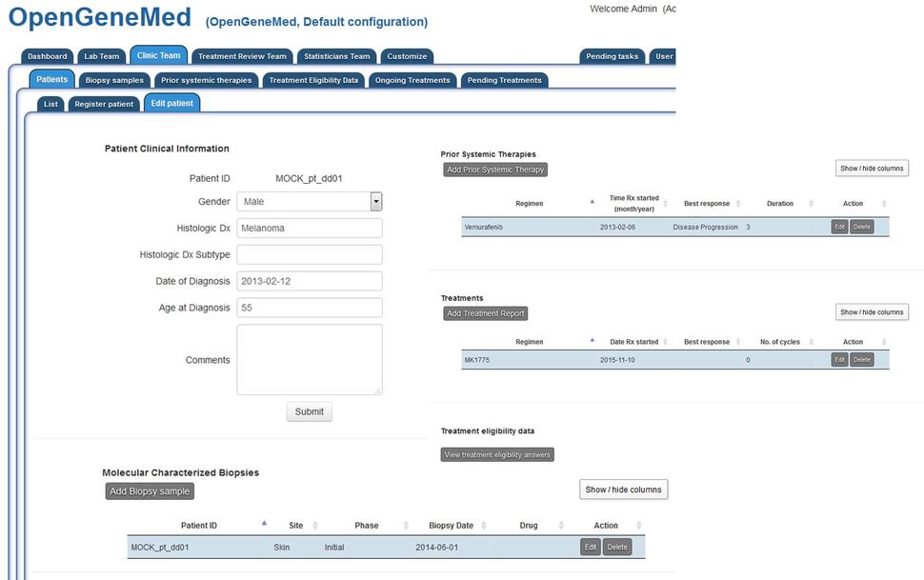Viewport: 924px width, 580px height.
Task: Click sort icon next to Biopsy Date
Action: pyautogui.click(x=483, y=526)
